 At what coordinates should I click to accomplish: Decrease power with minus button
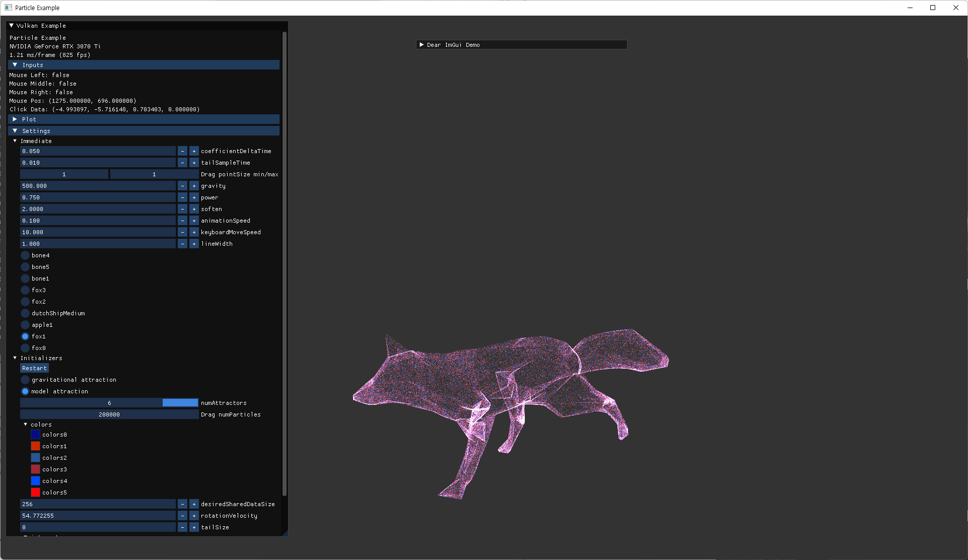coord(182,197)
